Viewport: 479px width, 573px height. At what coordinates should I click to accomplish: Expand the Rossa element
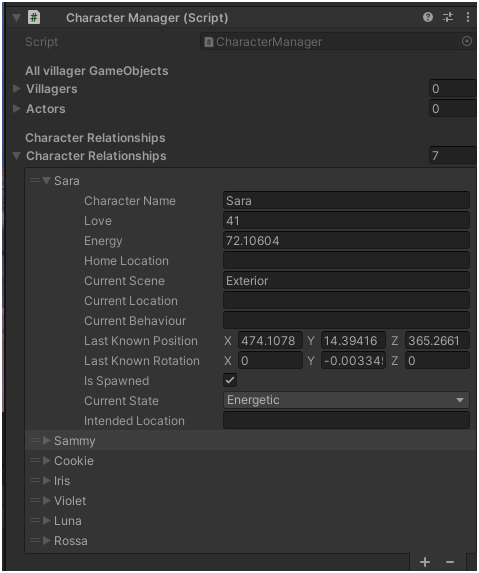pyautogui.click(x=46, y=540)
